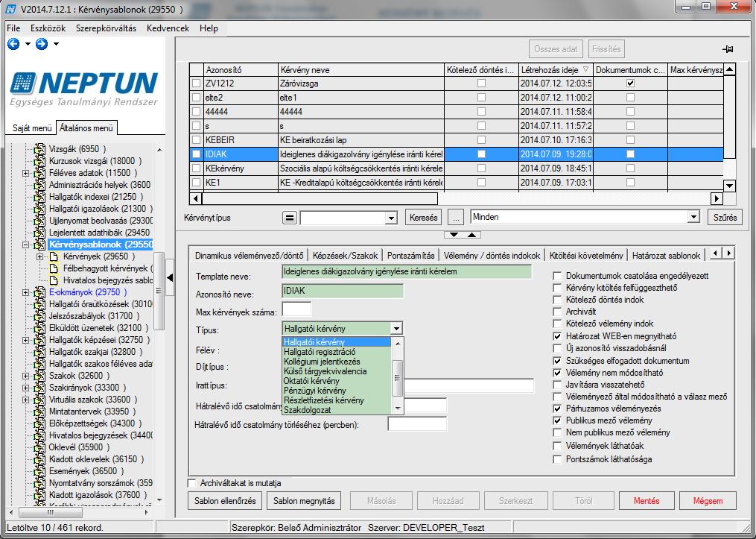The image size is (756, 539).
Task: Click the Félbehagyott kérvények page icon
Action: click(x=54, y=268)
